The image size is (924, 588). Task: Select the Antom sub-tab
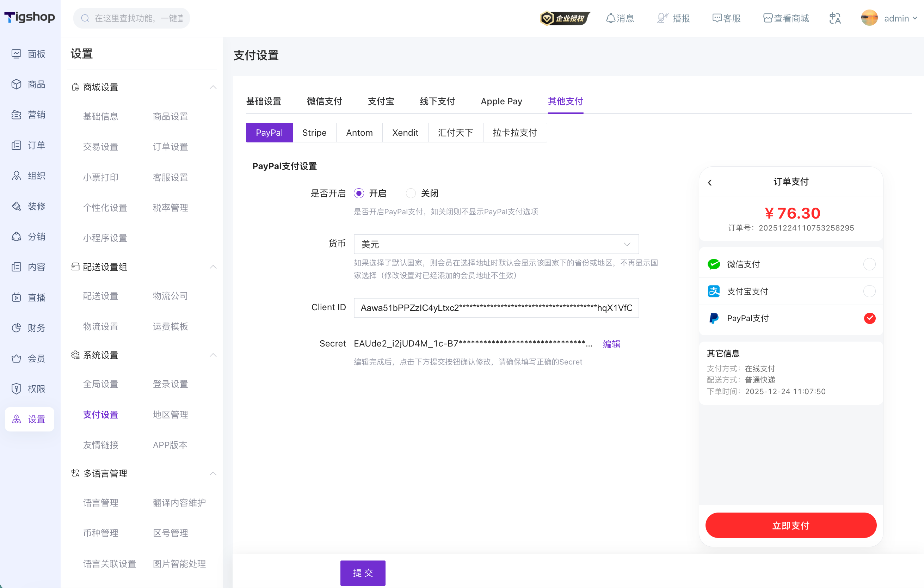(359, 133)
